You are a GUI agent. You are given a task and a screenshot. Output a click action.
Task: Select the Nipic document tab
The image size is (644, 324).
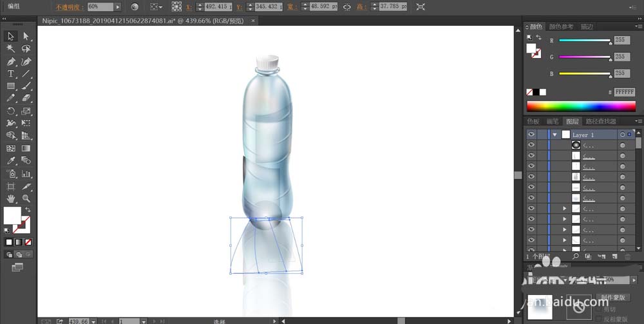pos(142,21)
